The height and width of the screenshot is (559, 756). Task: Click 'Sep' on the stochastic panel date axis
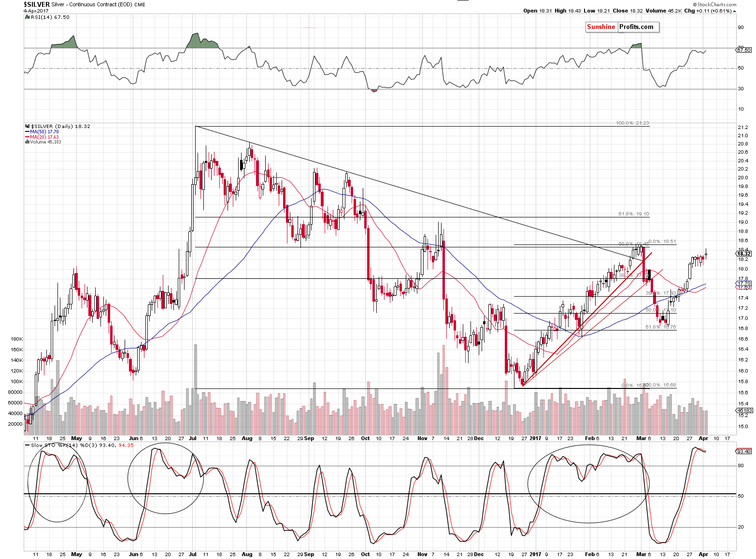pos(309,555)
